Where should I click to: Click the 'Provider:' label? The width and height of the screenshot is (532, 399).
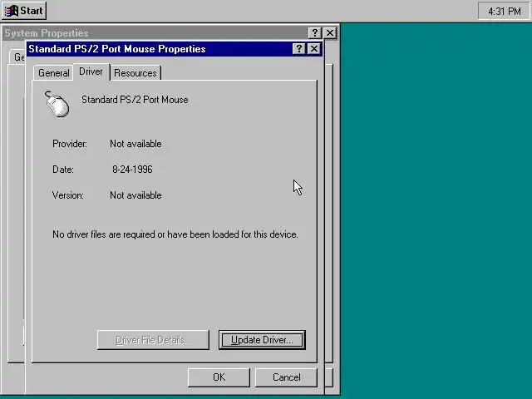click(70, 144)
